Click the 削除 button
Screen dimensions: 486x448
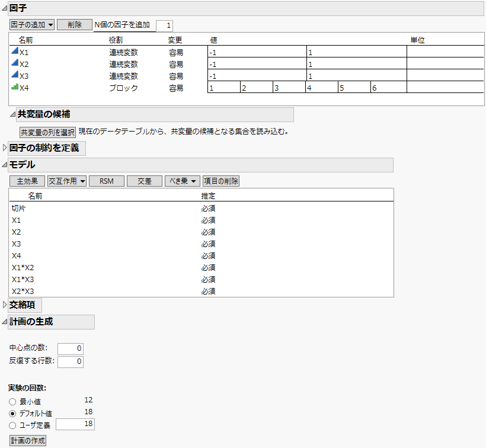pos(74,25)
